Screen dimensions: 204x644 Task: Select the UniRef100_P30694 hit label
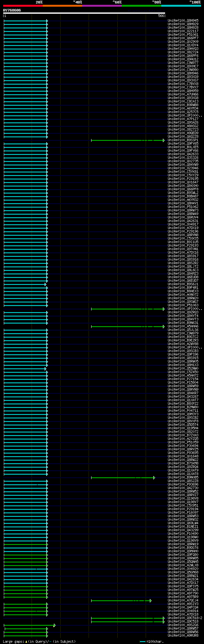click(x=183, y=446)
